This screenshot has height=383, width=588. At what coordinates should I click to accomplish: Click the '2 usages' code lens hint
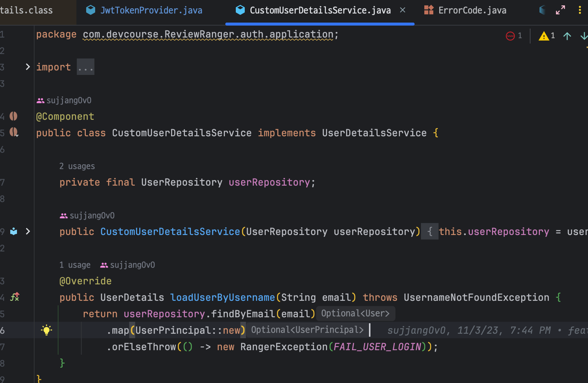(x=77, y=166)
